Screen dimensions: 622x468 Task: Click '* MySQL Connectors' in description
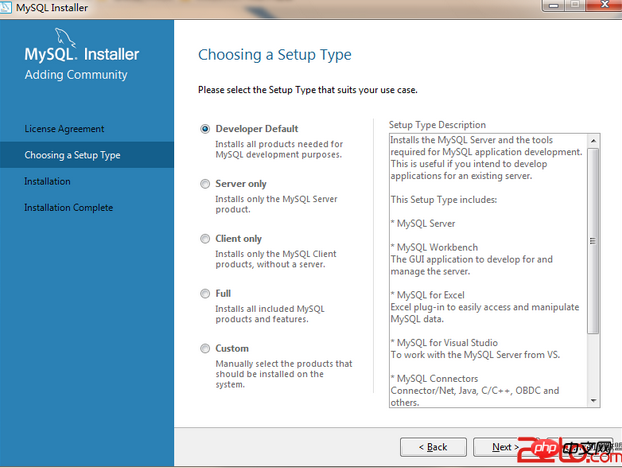click(x=434, y=379)
